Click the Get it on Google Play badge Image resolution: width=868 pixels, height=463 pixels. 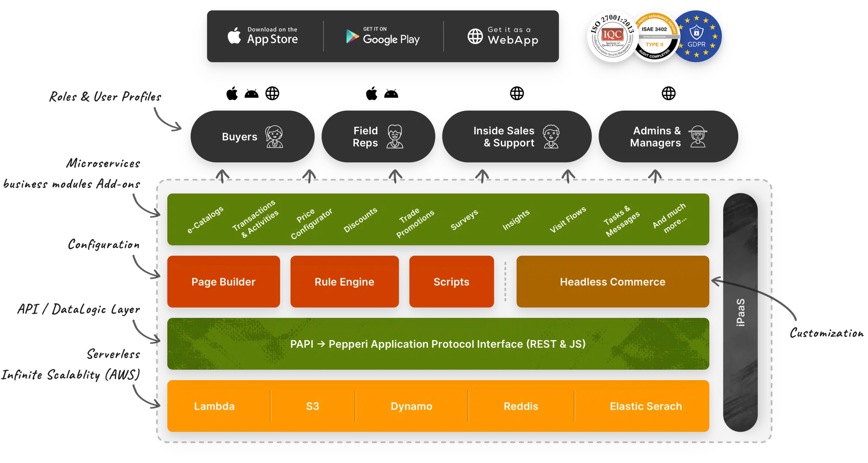(x=383, y=36)
